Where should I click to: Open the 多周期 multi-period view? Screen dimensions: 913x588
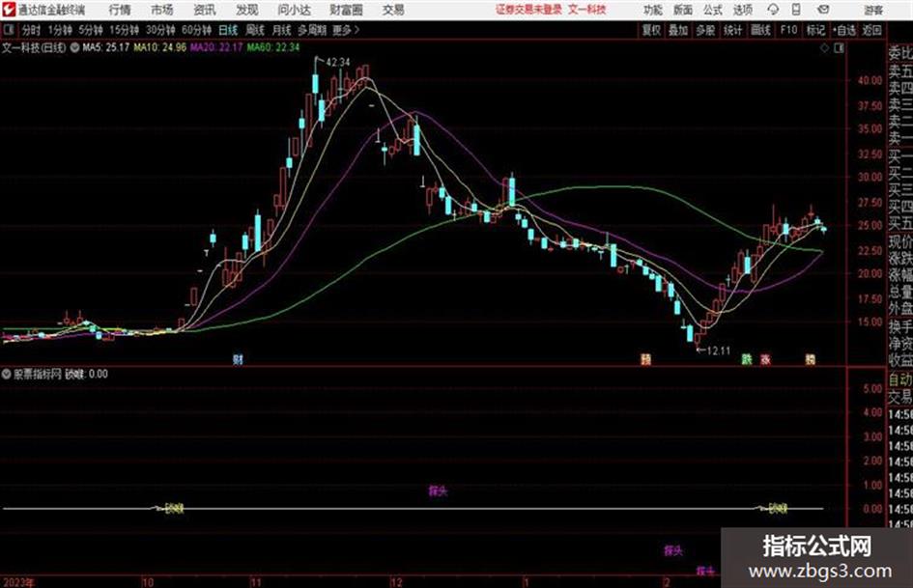point(312,30)
